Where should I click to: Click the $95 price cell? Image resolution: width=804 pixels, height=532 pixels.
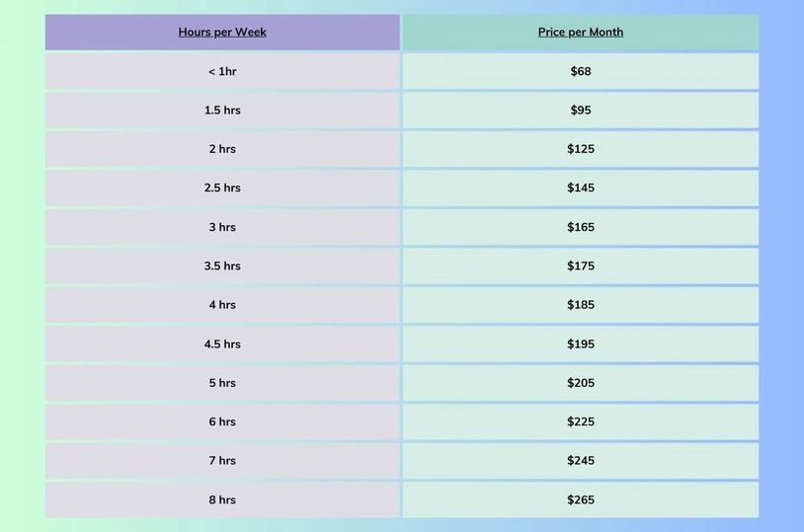[581, 110]
